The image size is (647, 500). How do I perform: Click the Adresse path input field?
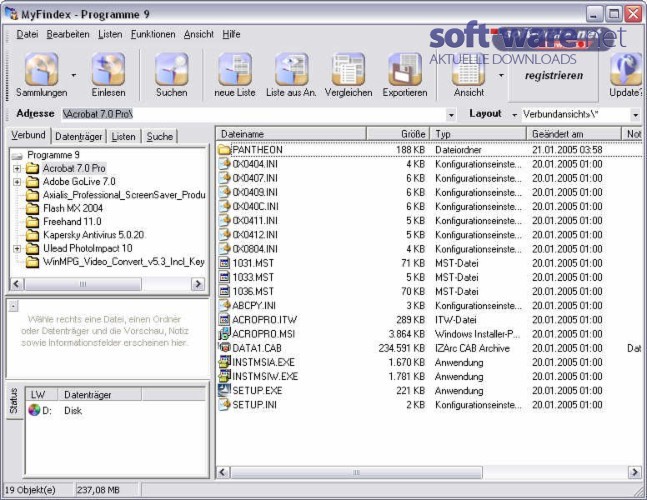tap(253, 114)
